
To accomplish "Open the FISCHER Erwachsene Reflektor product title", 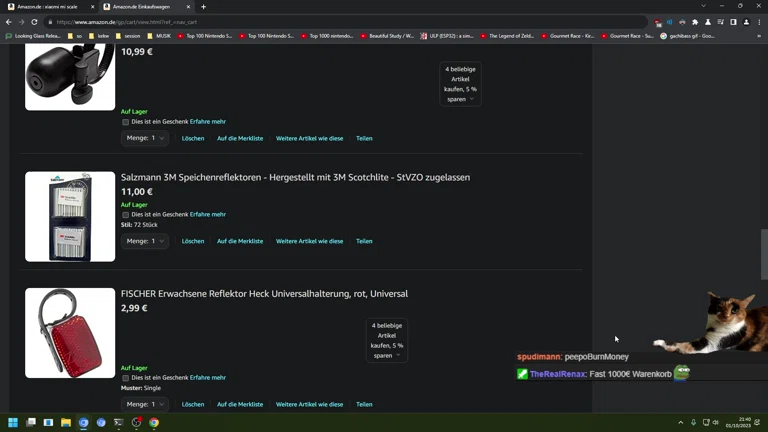I will pos(264,294).
